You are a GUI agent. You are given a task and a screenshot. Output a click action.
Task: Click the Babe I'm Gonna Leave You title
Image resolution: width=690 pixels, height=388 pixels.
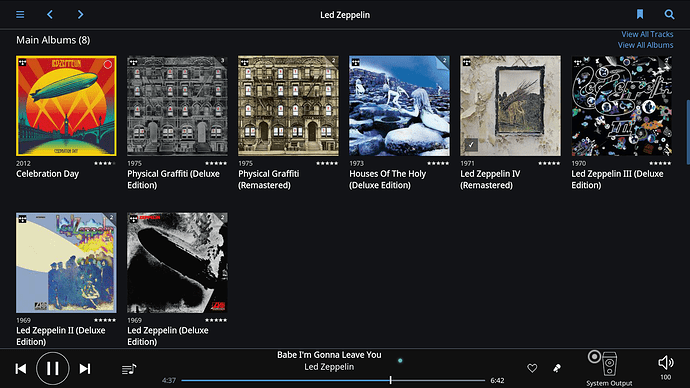coord(329,355)
